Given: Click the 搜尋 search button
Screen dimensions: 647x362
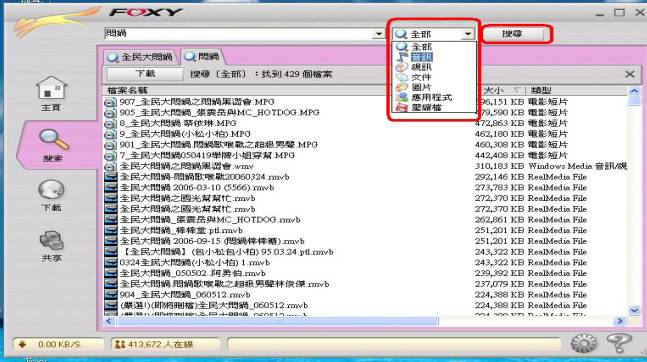Looking at the screenshot, I should (x=512, y=34).
